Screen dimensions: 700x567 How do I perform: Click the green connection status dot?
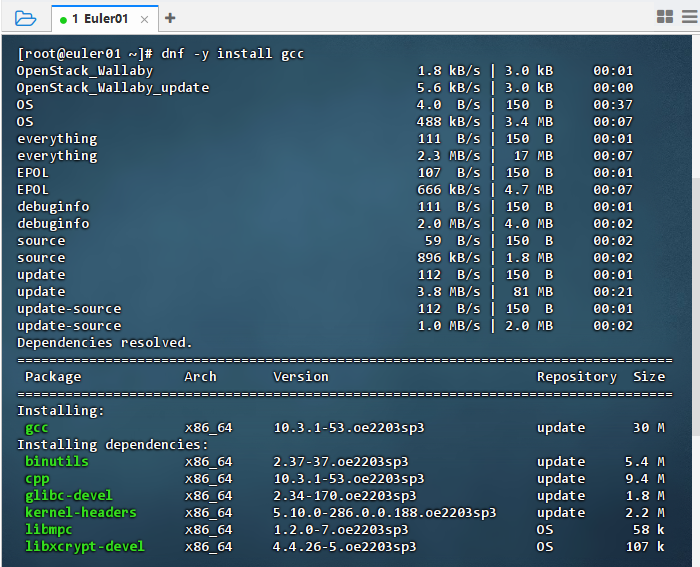[63, 19]
